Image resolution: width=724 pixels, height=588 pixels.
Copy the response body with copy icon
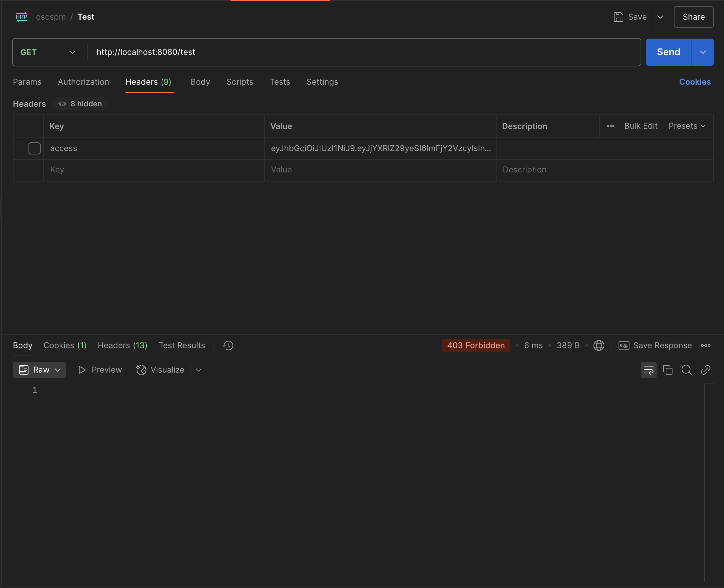coord(667,370)
